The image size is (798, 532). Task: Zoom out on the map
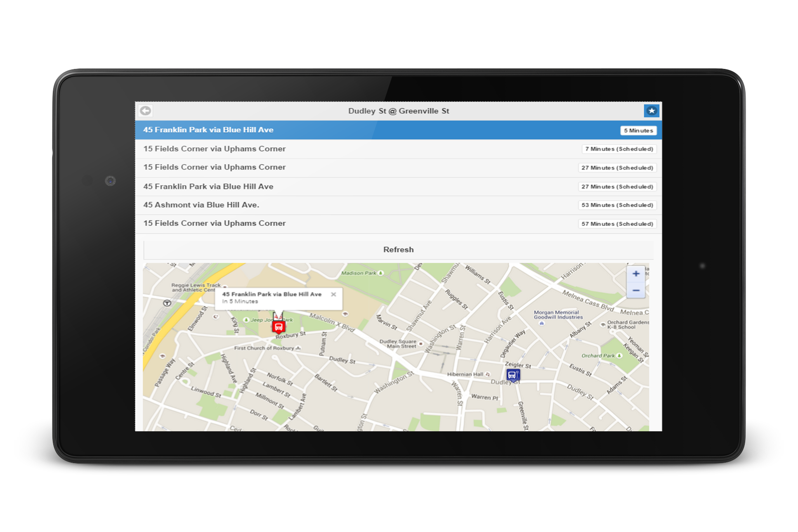click(x=635, y=291)
